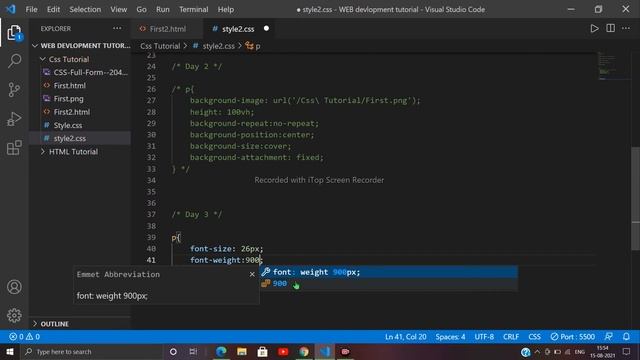The width and height of the screenshot is (640, 360).
Task: Open the Edit menu
Action: 53,9
